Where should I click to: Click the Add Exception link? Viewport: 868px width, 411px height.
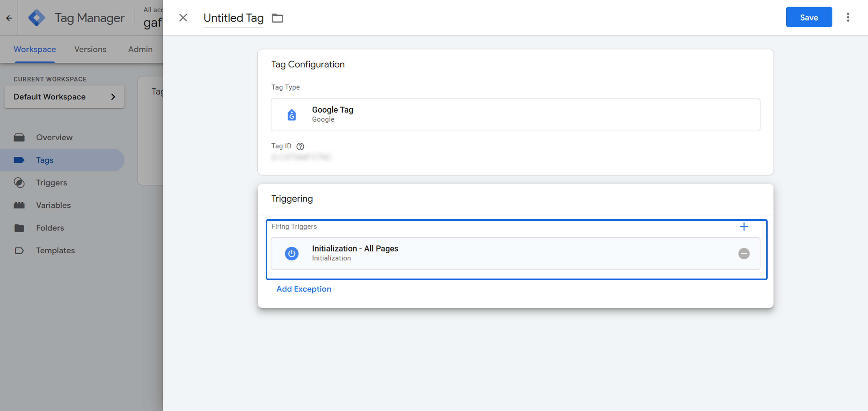click(x=304, y=289)
